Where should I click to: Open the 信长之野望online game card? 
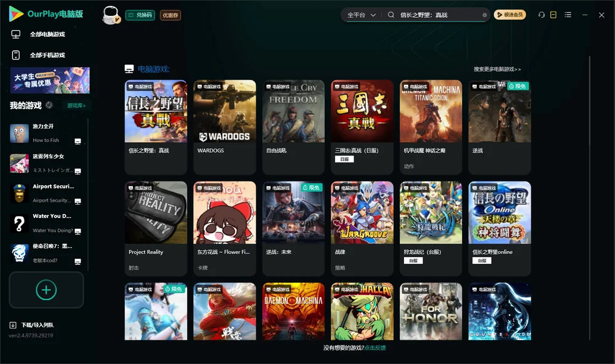click(x=499, y=229)
